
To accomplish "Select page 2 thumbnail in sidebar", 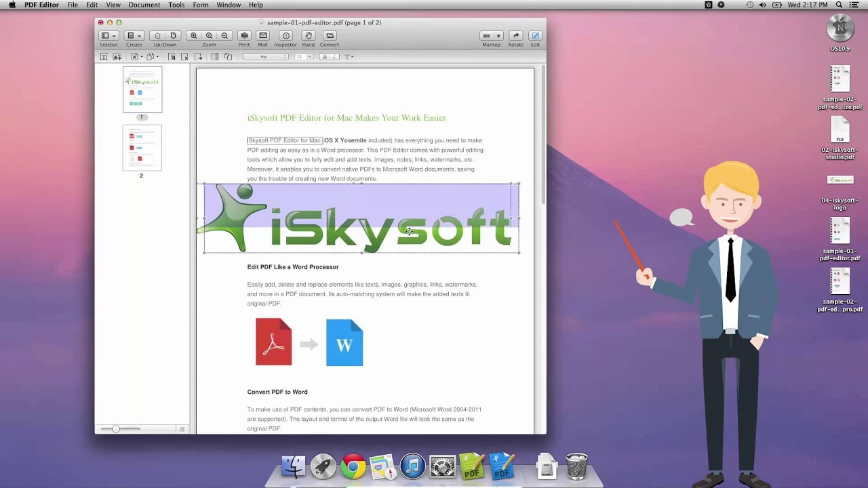I will 142,148.
